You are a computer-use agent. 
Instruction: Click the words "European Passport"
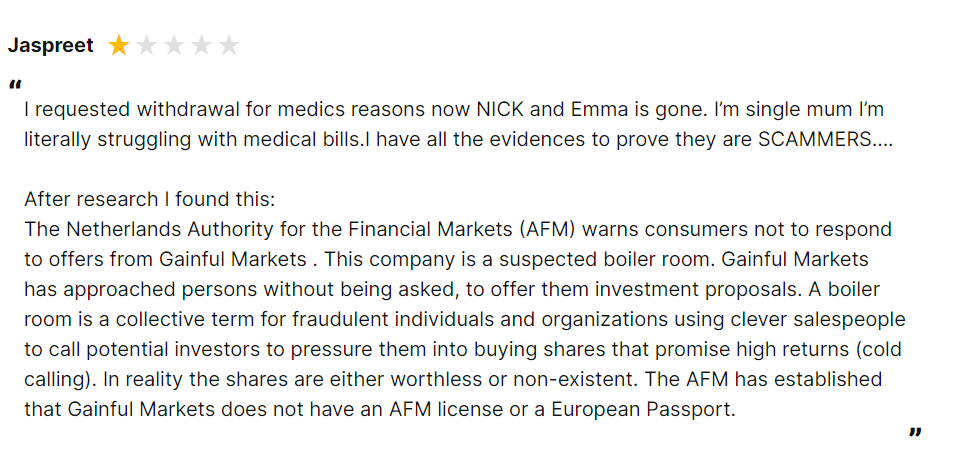pyautogui.click(x=641, y=410)
